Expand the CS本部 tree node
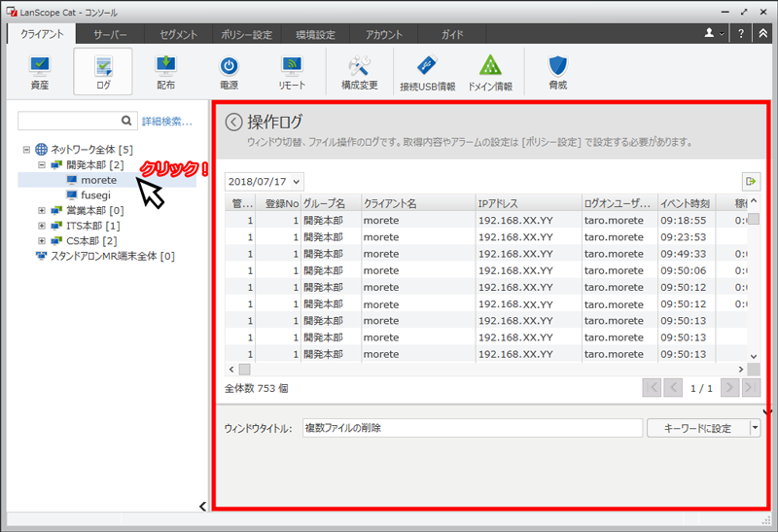 [x=42, y=240]
